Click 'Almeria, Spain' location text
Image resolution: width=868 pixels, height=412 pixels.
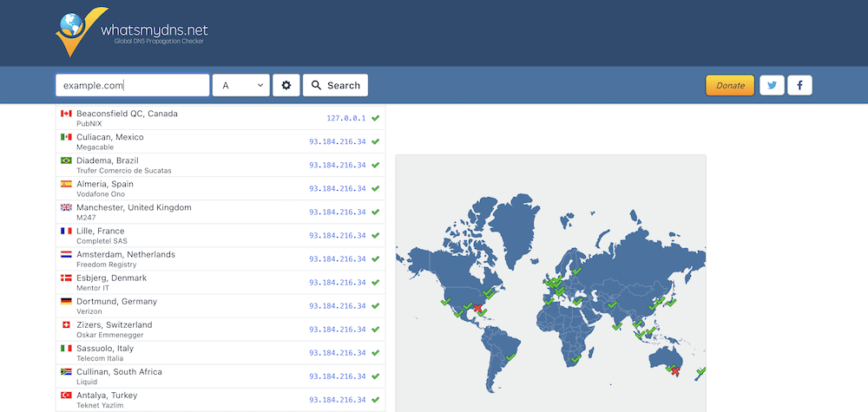click(105, 184)
